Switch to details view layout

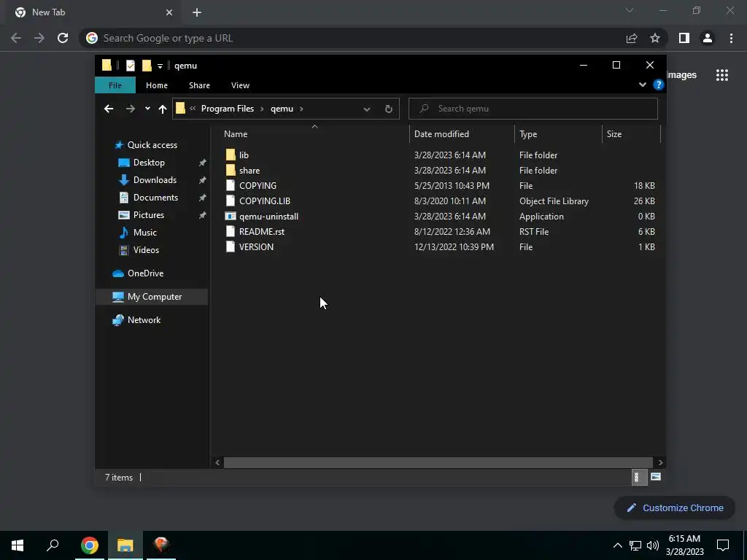click(639, 477)
